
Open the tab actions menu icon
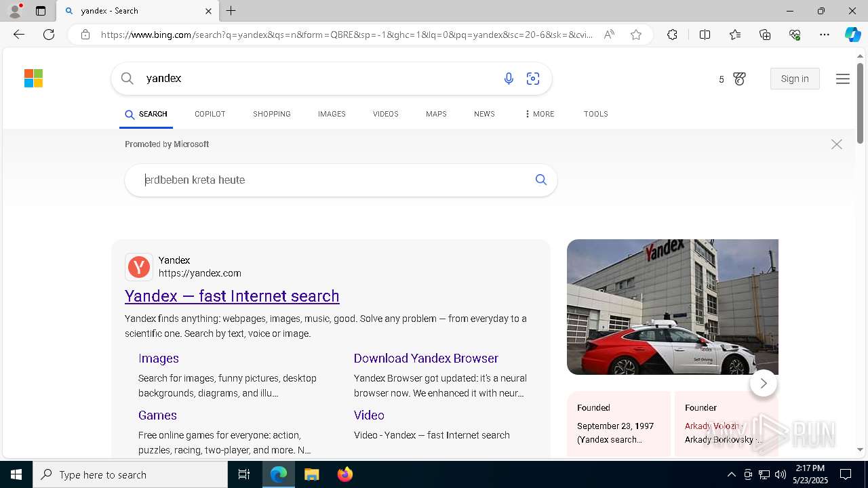[41, 11]
